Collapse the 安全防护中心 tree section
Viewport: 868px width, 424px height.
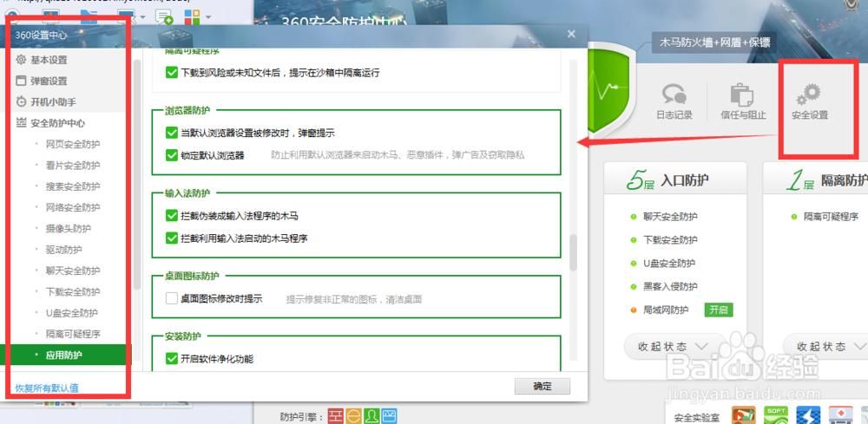22,123
